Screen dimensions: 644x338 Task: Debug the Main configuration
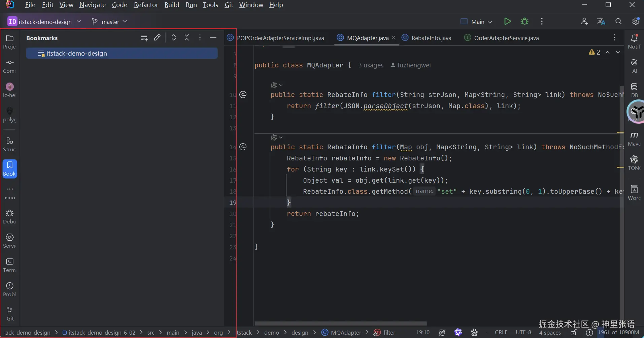pyautogui.click(x=524, y=22)
